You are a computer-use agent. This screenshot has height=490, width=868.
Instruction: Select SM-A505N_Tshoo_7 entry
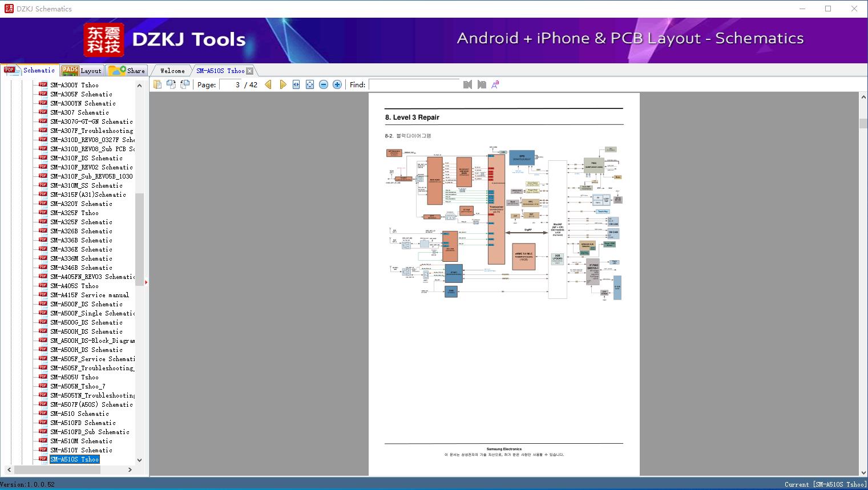78,386
